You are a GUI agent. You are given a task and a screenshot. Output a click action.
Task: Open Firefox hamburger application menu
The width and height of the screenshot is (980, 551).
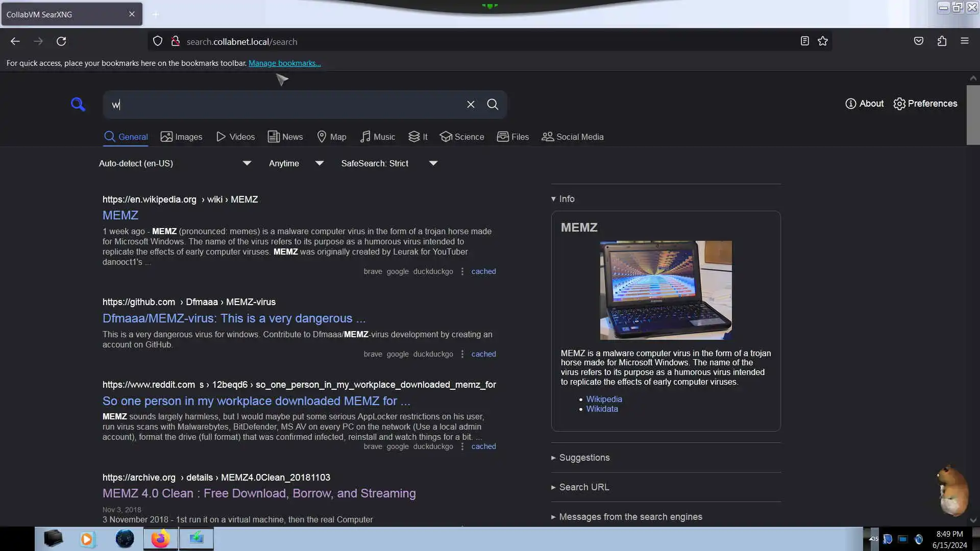click(x=965, y=41)
